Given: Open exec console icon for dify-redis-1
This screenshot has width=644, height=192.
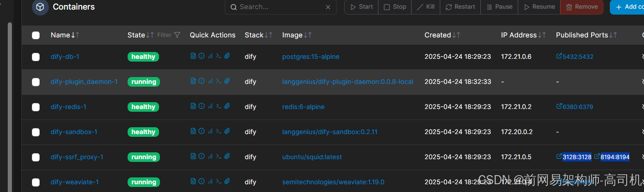Looking at the screenshot, I should 219,106.
